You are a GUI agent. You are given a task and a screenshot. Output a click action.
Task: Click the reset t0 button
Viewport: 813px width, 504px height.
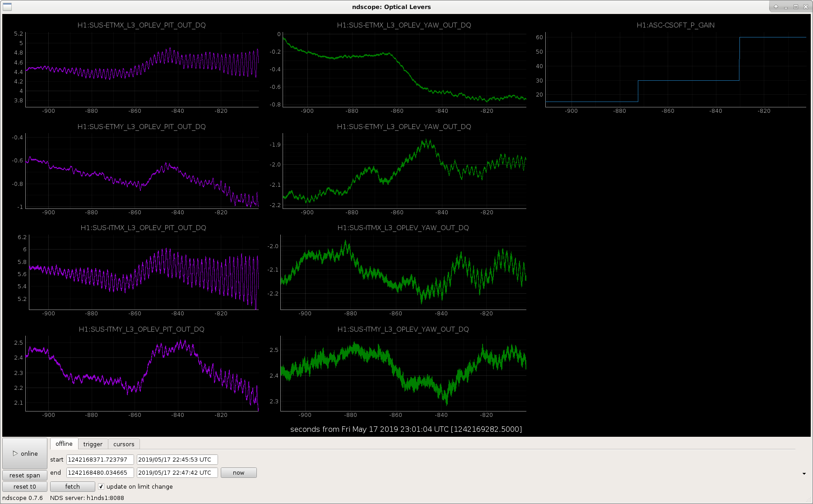tap(25, 486)
